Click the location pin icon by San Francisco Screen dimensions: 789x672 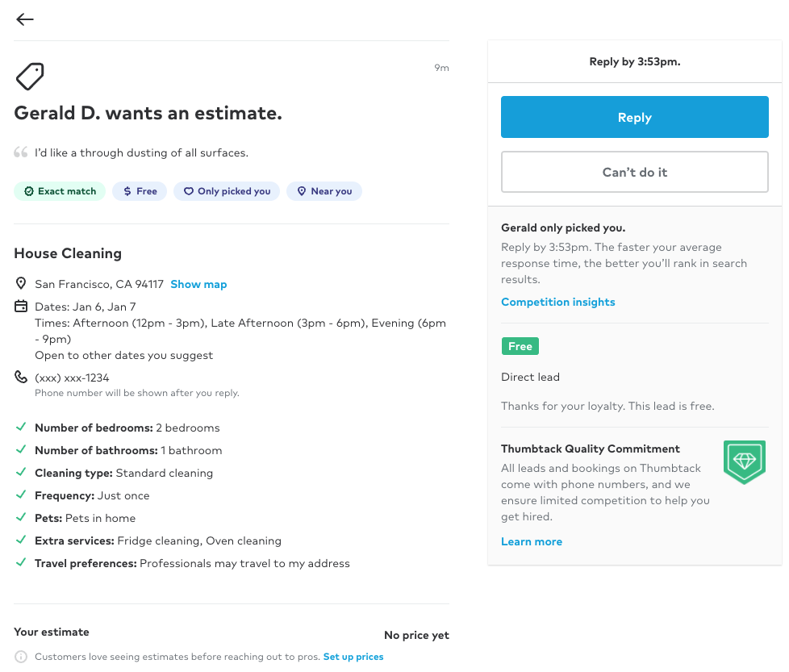21,284
